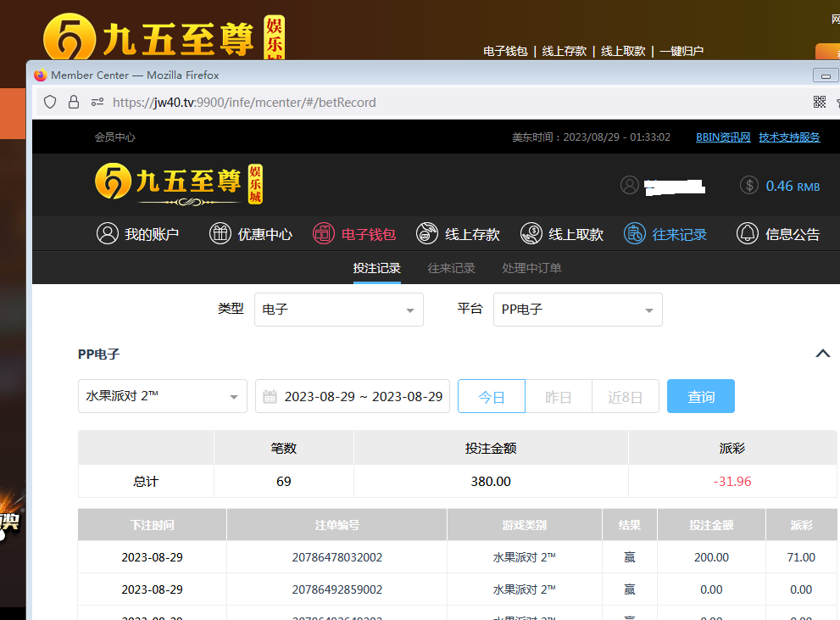Screen dimensions: 840x620
Task: Click the blue 查询 button
Action: [700, 396]
